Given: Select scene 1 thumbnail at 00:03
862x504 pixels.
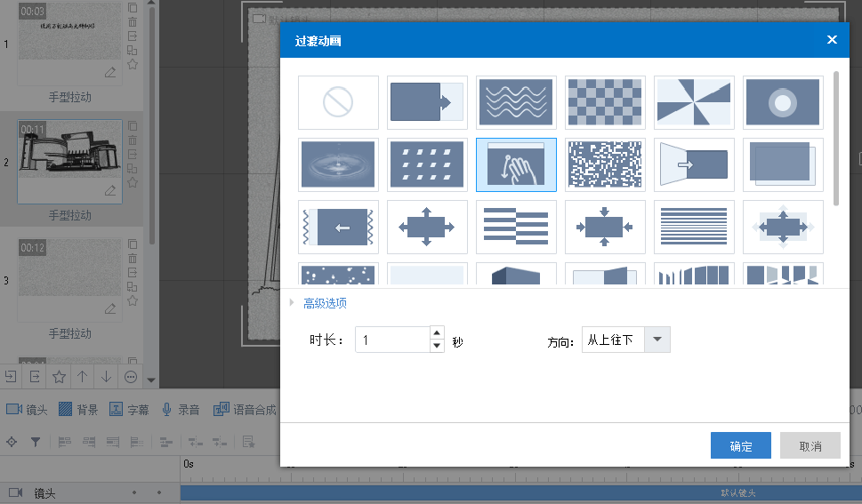Looking at the screenshot, I should pos(69,31).
